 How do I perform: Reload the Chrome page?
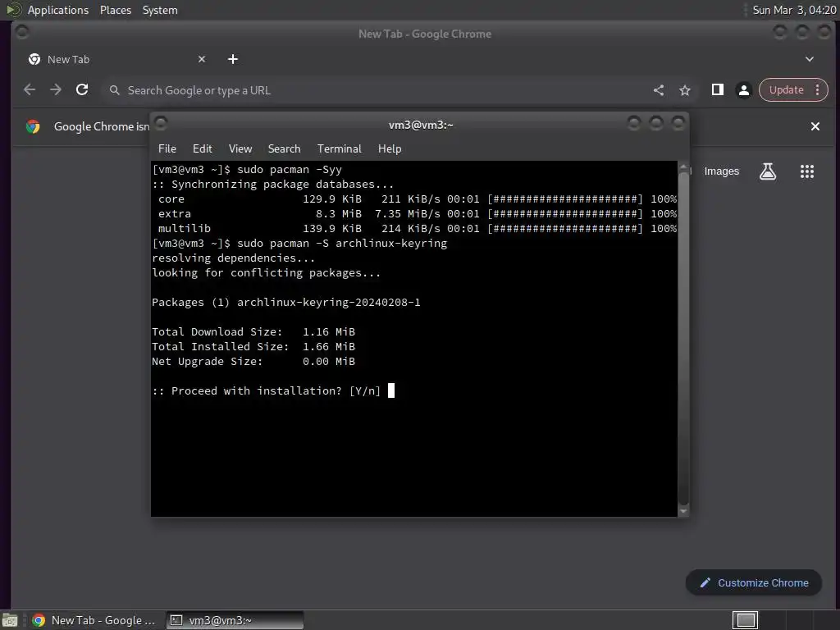point(82,90)
